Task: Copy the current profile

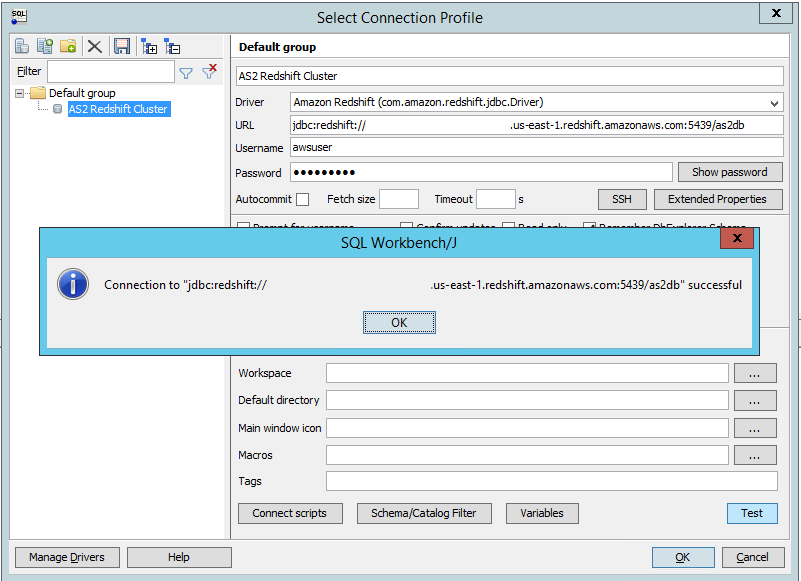Action: pos(45,47)
